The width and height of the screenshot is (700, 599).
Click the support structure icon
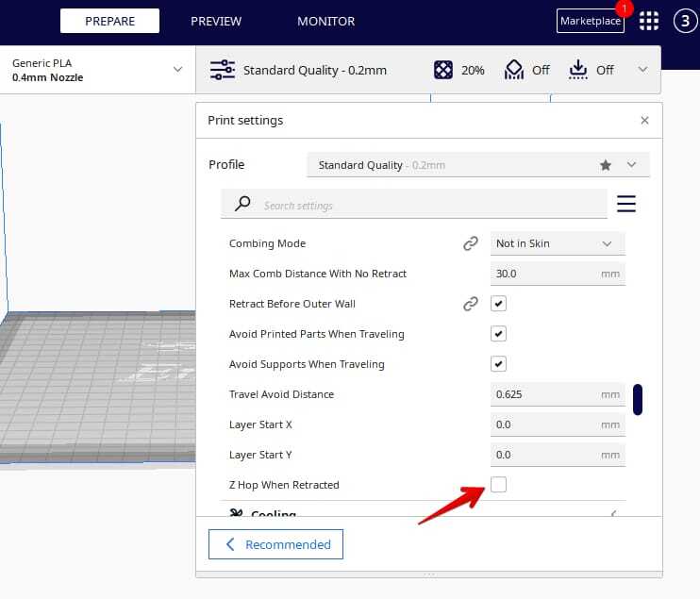[x=514, y=70]
